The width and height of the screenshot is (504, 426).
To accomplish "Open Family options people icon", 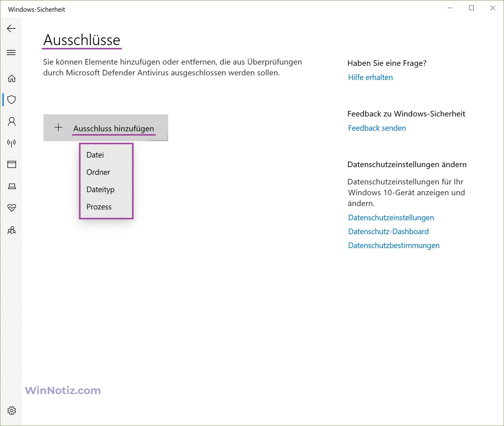I will pyautogui.click(x=12, y=230).
